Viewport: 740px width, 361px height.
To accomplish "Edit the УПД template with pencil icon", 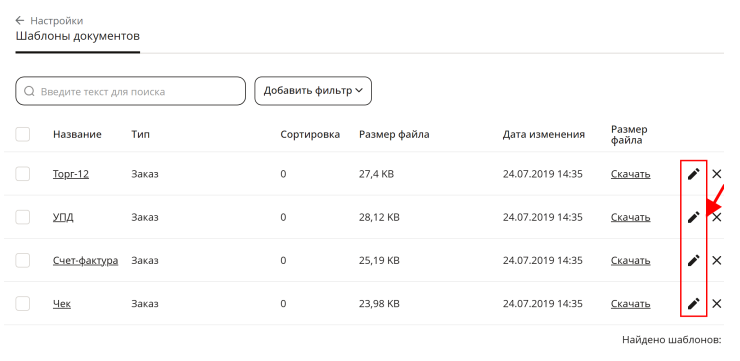I will [693, 217].
